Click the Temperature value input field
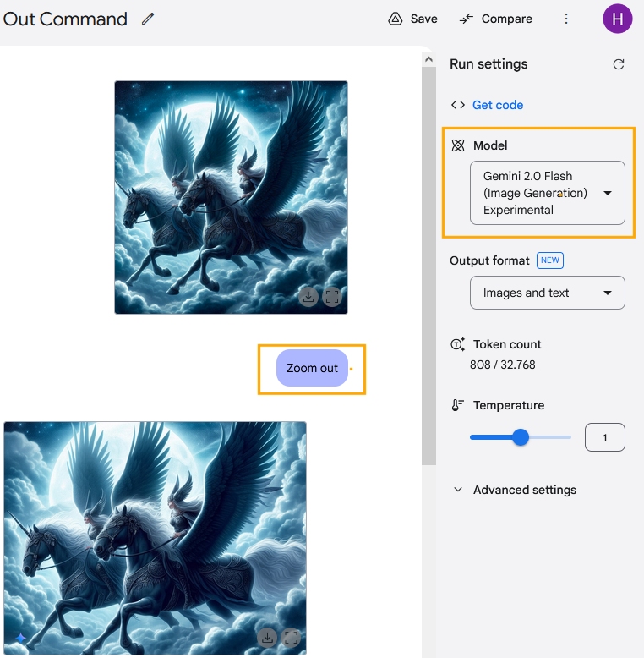Viewport: 644px width, 658px height. pos(604,437)
